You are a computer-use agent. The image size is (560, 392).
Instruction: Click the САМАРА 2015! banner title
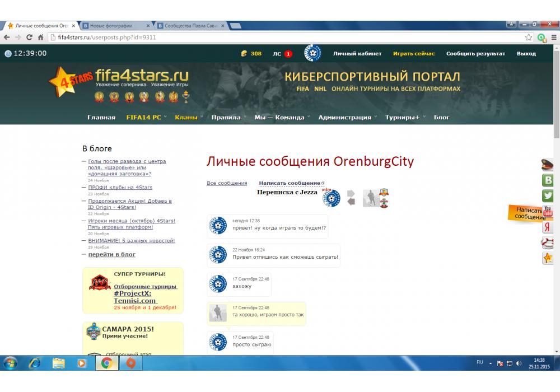(128, 329)
